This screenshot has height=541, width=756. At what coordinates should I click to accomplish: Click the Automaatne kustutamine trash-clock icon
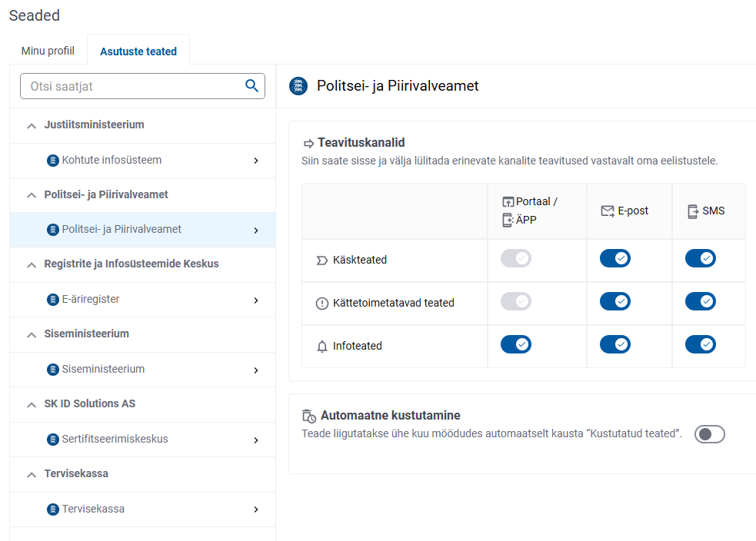pyautogui.click(x=309, y=416)
